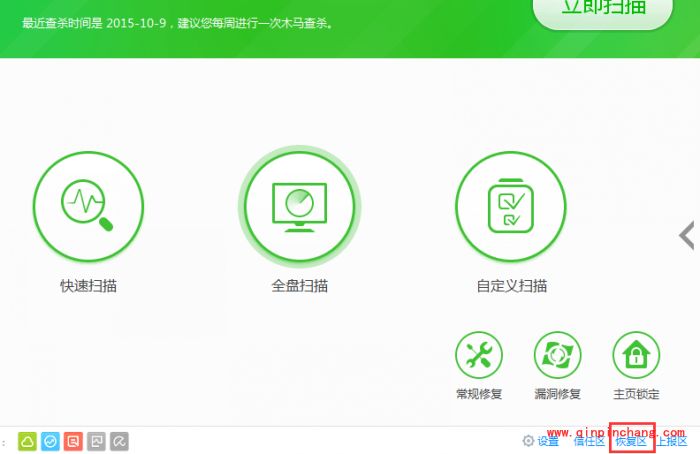
Task: Click the 漏洞修复 text label
Action: click(558, 394)
